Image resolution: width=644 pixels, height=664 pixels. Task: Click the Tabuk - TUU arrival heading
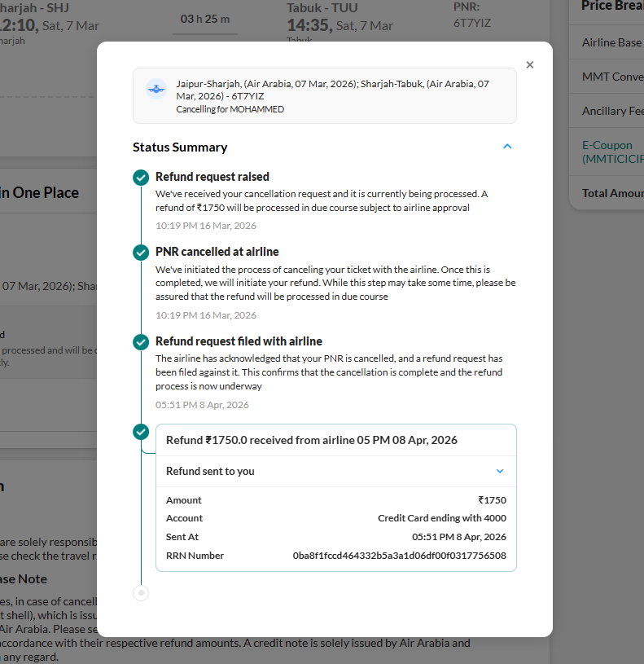click(x=322, y=7)
